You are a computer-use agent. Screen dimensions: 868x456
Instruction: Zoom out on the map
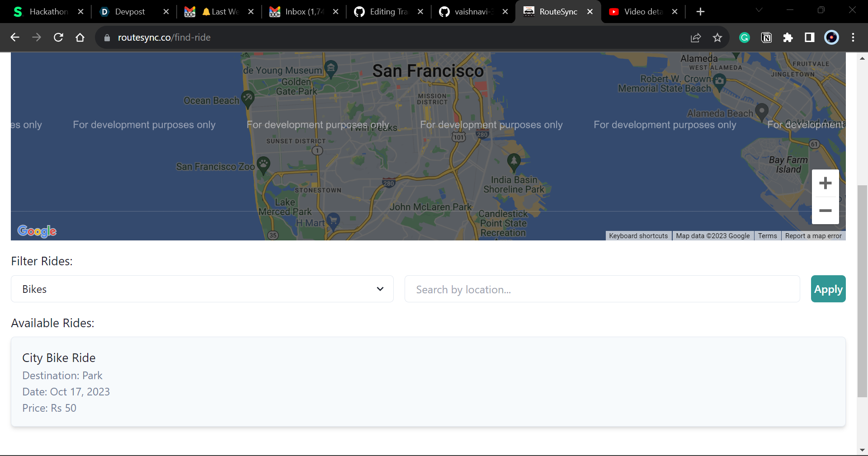(826, 211)
